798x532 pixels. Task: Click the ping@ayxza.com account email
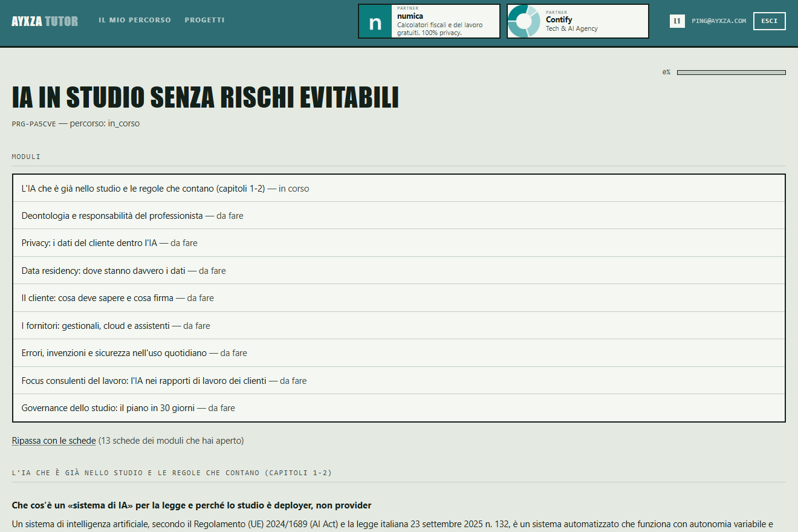pyautogui.click(x=719, y=21)
